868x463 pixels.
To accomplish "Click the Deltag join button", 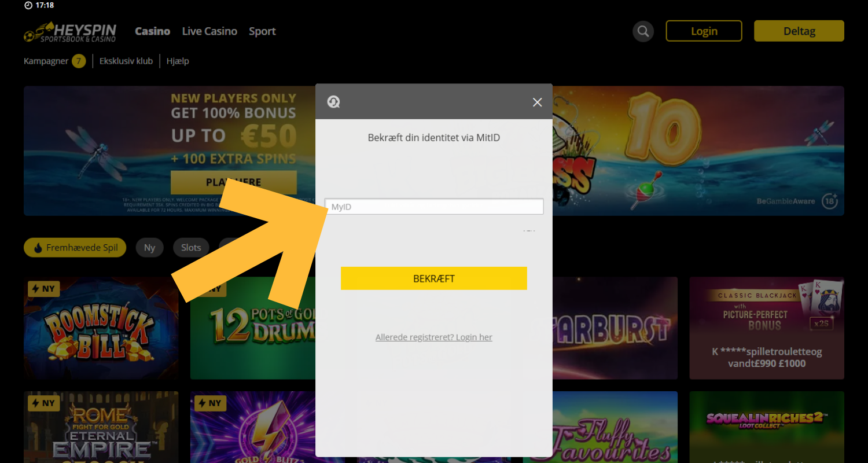I will 799,31.
